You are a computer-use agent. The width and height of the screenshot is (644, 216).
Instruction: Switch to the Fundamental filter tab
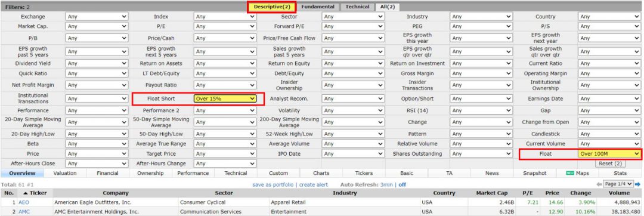318,7
